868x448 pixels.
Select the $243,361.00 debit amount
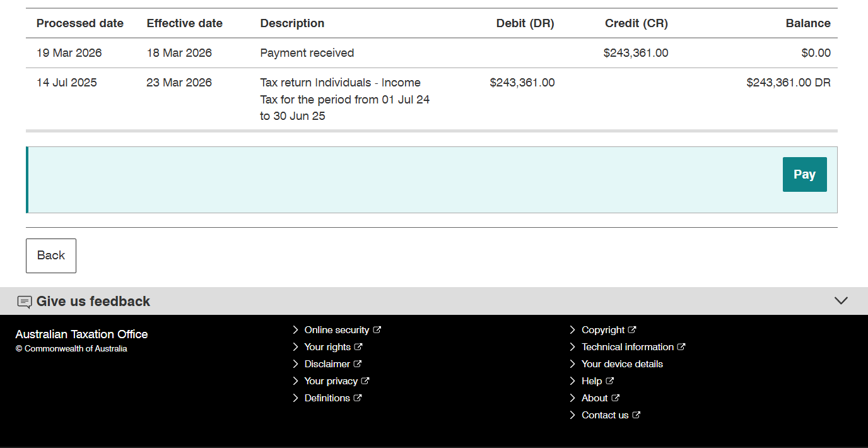click(522, 83)
